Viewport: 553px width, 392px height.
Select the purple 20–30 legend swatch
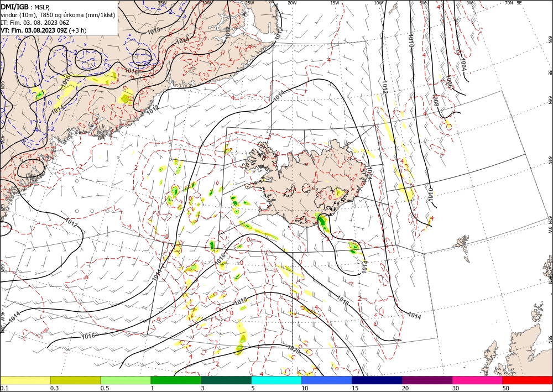tap(427, 380)
